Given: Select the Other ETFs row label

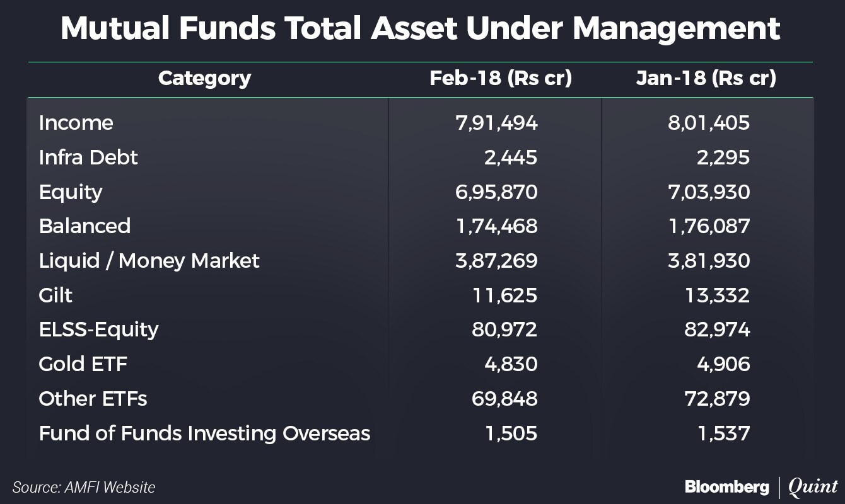Looking at the screenshot, I should pos(93,398).
